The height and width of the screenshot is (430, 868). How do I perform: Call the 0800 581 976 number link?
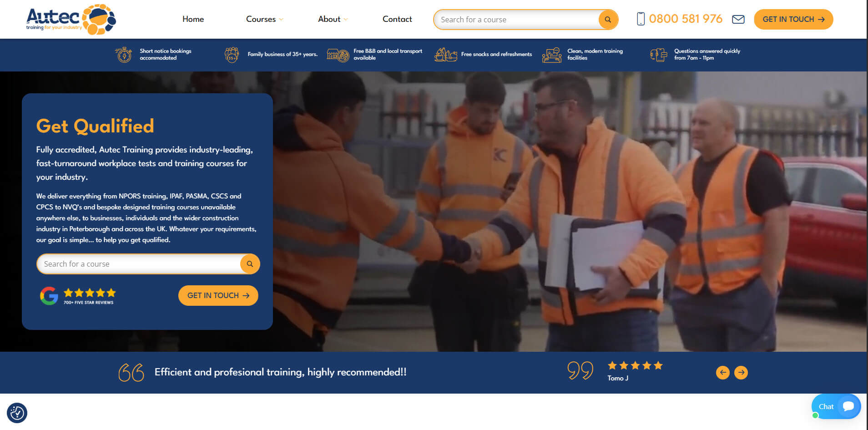tap(685, 19)
